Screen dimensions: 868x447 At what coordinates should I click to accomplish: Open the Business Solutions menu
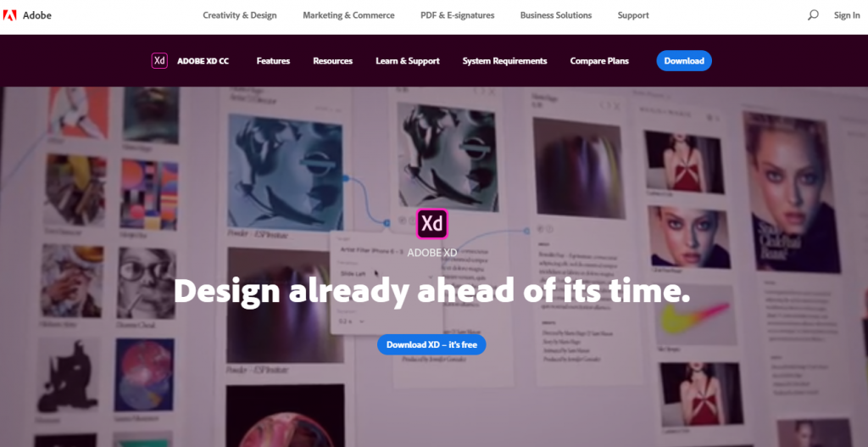(x=556, y=15)
